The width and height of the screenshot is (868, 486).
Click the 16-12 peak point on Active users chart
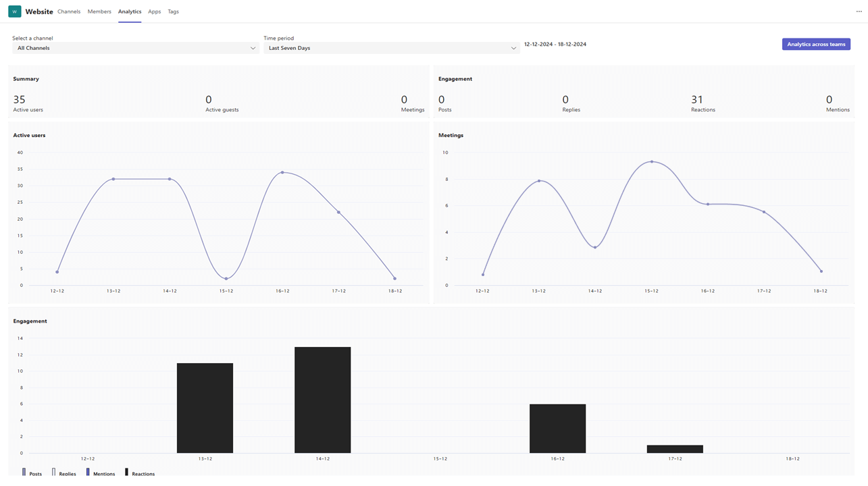point(282,172)
